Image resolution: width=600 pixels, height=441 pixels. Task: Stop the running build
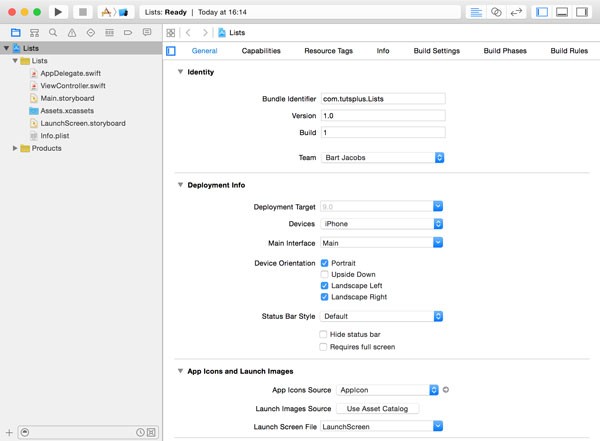click(83, 12)
